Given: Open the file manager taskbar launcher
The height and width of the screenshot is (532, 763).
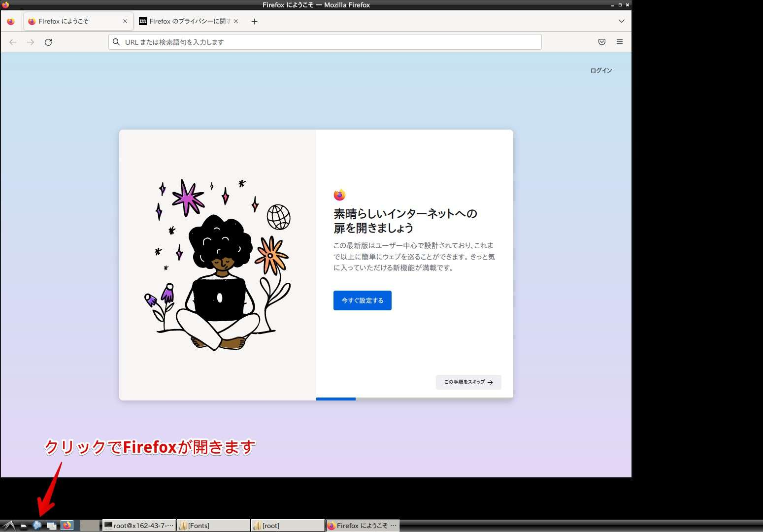Looking at the screenshot, I should (23, 526).
